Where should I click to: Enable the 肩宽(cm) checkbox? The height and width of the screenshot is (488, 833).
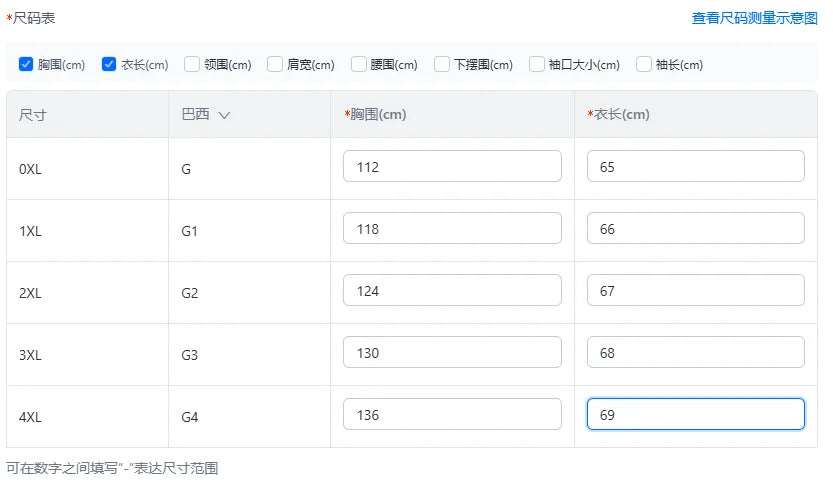(x=275, y=65)
